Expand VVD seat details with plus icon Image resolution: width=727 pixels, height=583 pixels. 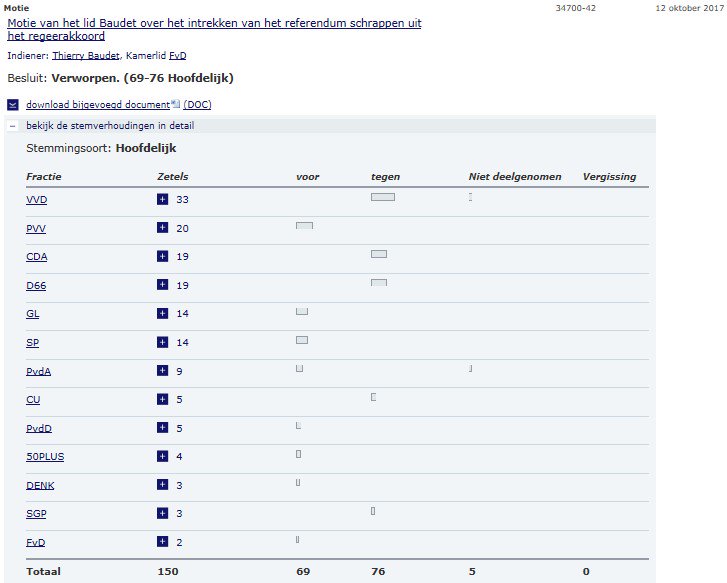click(x=162, y=199)
